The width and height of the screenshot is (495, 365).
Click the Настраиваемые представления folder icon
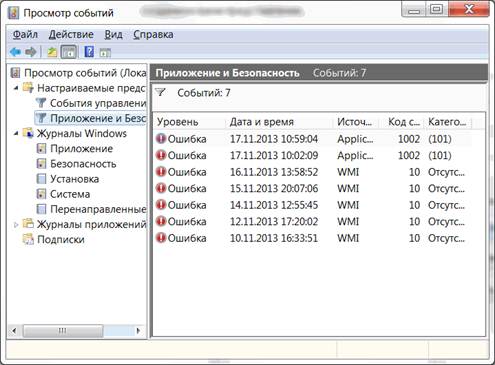pyautogui.click(x=28, y=87)
